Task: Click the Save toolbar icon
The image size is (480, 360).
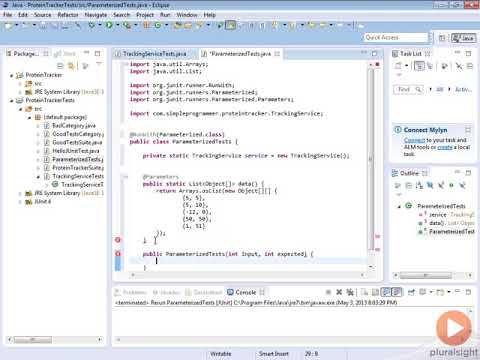Action: (x=43, y=25)
